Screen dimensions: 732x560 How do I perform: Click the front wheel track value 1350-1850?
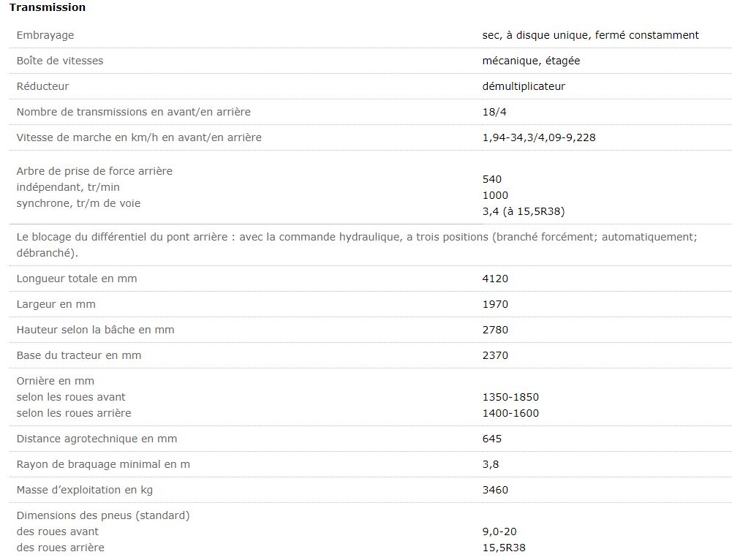point(510,397)
